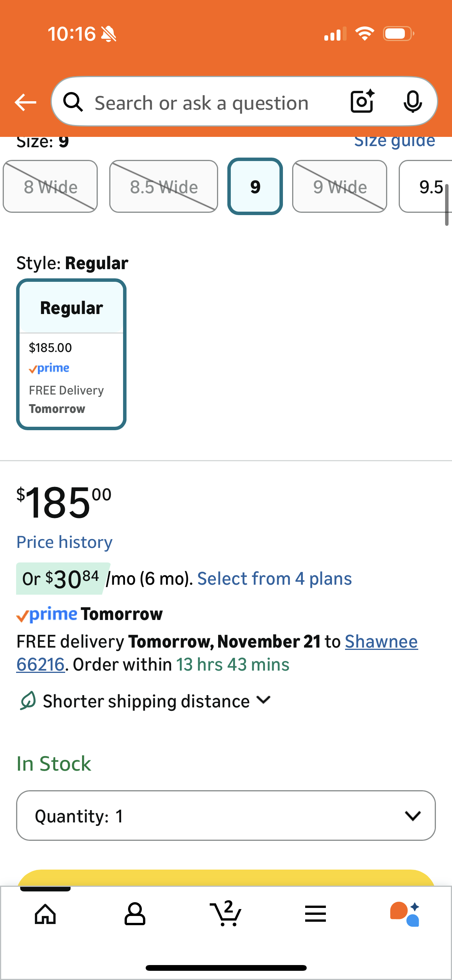452x980 pixels.
Task: Open Select from 4 plans link
Action: 274,579
